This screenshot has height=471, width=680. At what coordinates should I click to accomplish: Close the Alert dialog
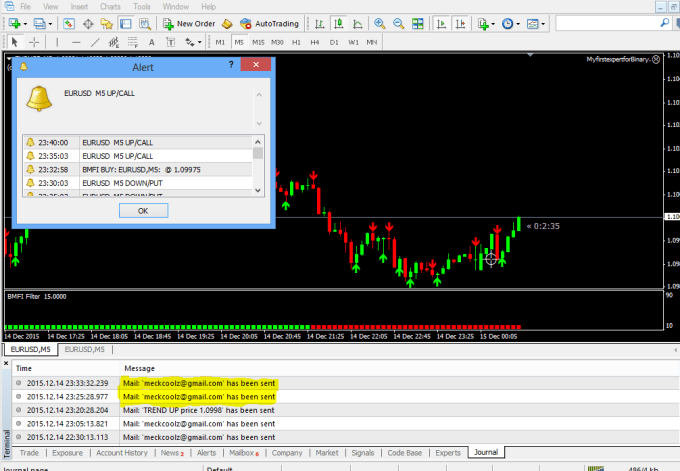(x=256, y=65)
